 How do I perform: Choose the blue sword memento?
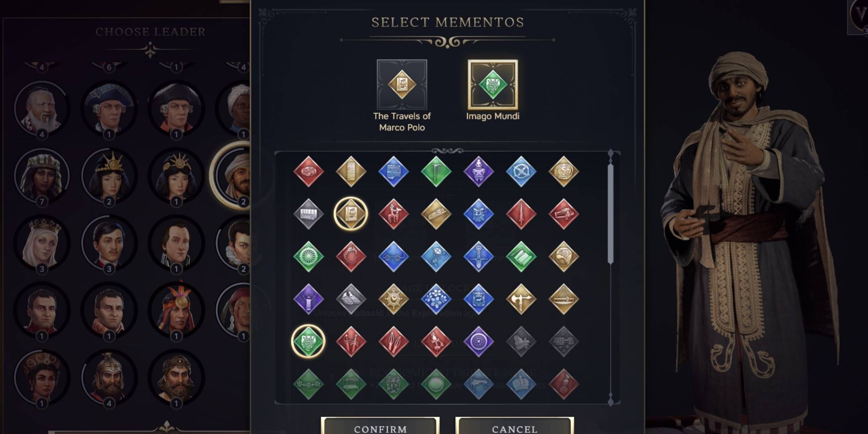pos(478,257)
